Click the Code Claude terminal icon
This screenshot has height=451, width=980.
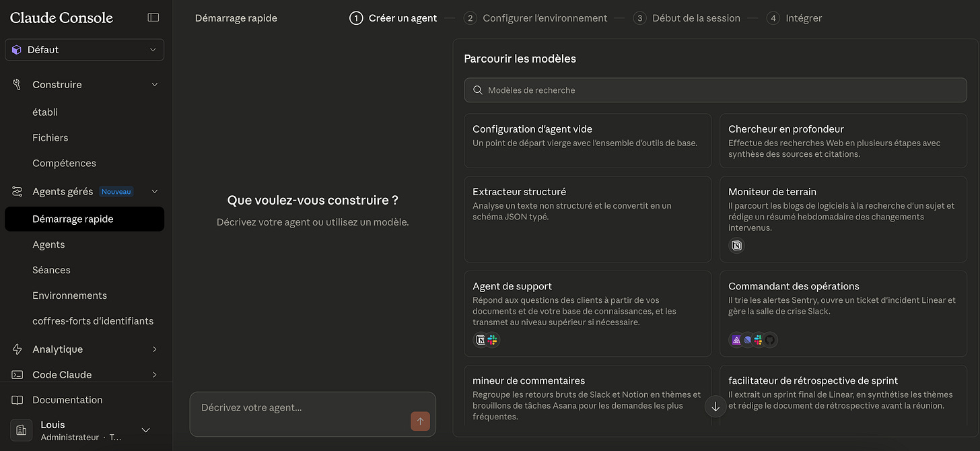17,375
